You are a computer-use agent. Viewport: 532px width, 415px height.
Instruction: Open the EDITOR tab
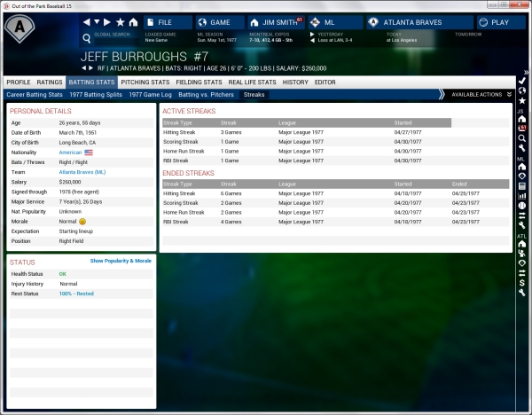tap(325, 82)
